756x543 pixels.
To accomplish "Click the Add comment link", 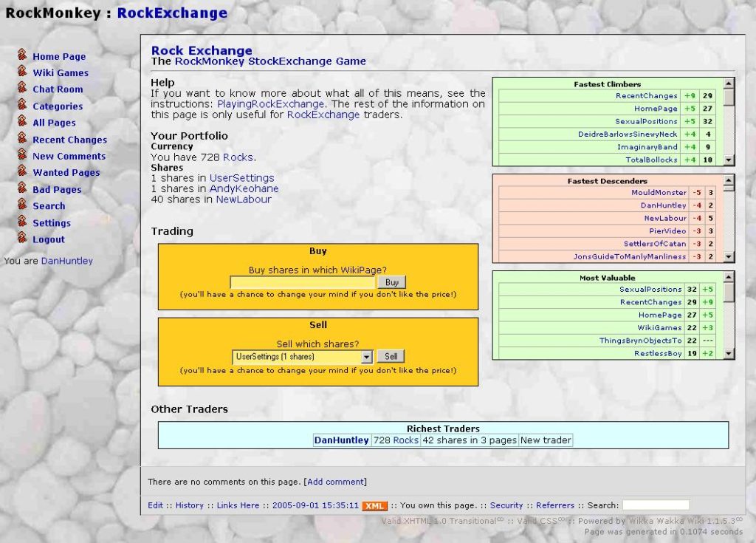I will pos(336,481).
